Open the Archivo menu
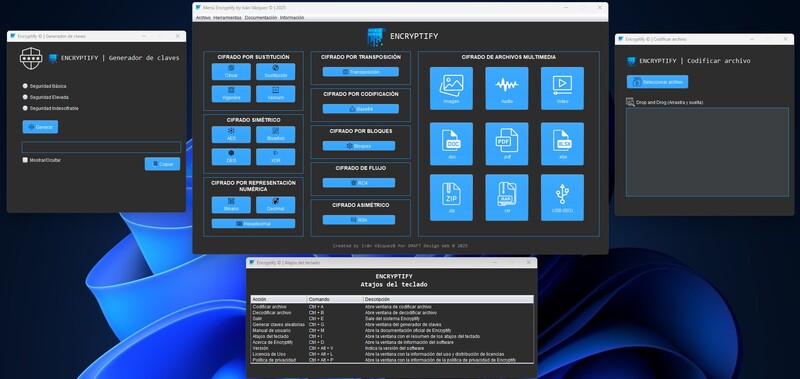The image size is (800, 379). (x=203, y=17)
